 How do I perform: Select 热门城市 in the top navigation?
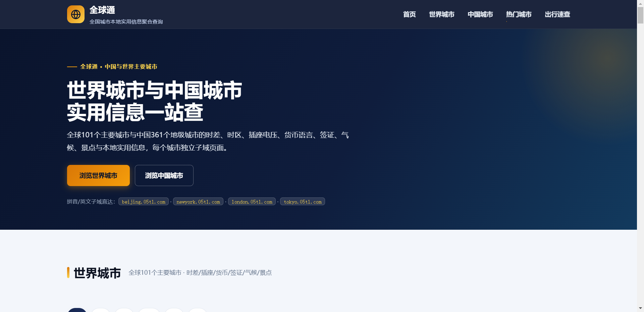point(519,14)
